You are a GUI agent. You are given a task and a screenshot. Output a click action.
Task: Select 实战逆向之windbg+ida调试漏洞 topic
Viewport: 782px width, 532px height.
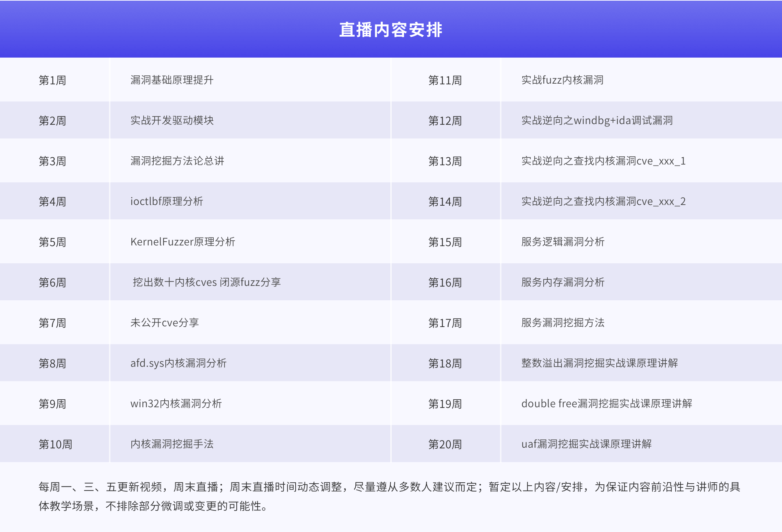pyautogui.click(x=597, y=121)
